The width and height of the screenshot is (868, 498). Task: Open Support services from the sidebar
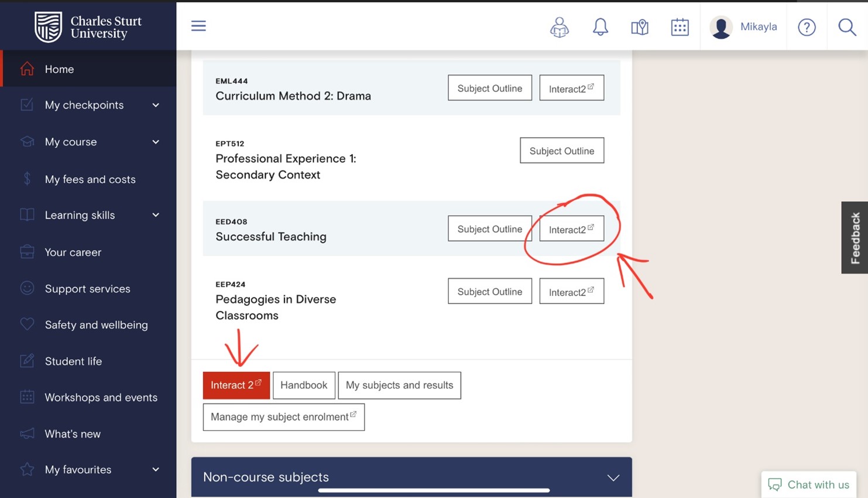click(87, 289)
